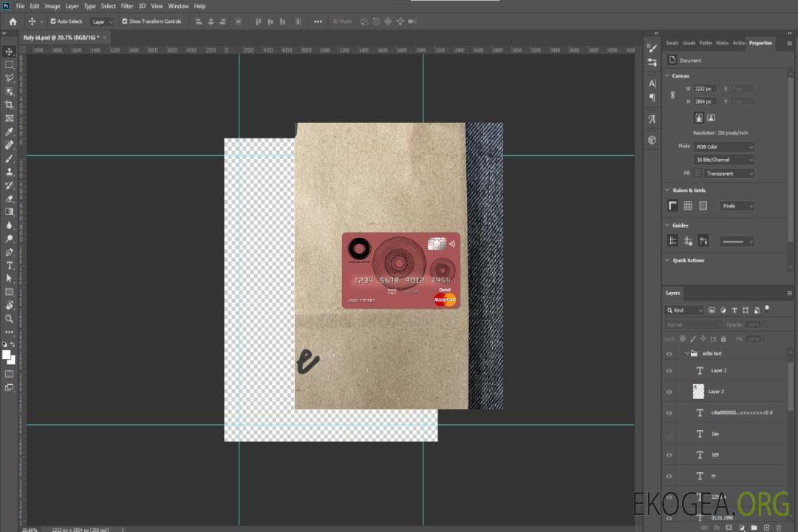Select the Crop tool in the toolbar
Viewport: 798px width, 532px height.
10,105
